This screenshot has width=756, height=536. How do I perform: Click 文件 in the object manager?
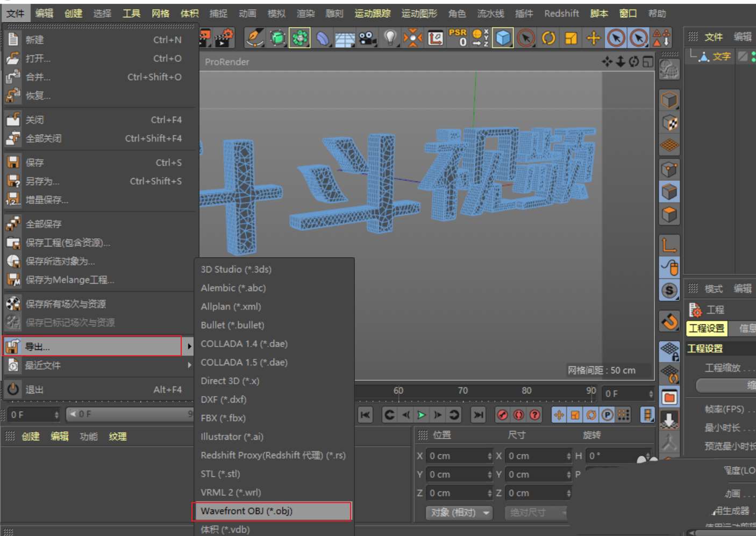[714, 37]
